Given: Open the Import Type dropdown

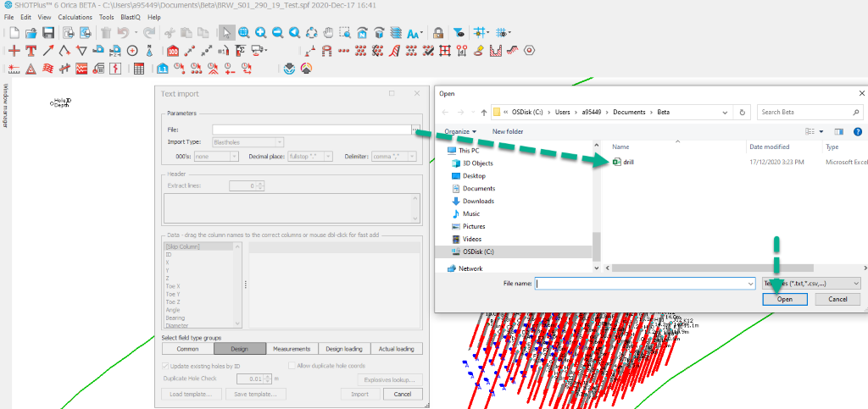Looking at the screenshot, I should click(x=279, y=142).
